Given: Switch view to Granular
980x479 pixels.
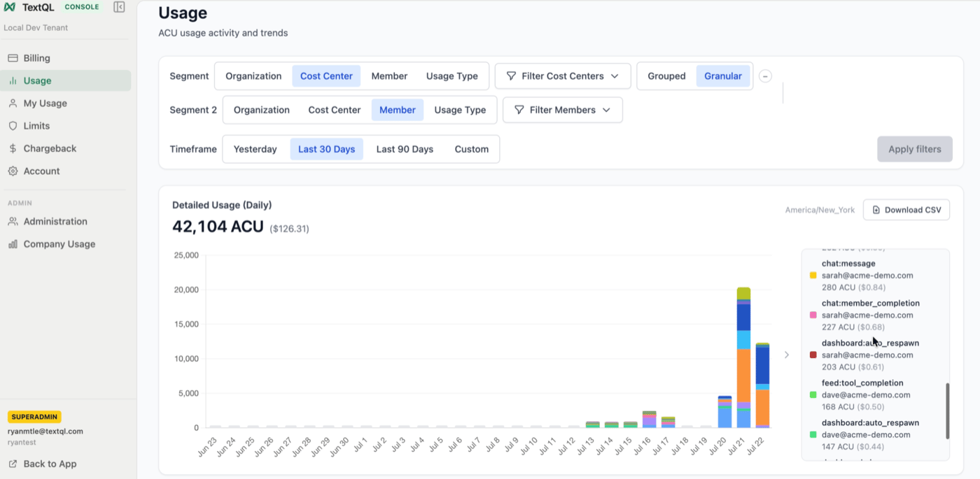Looking at the screenshot, I should click(x=723, y=76).
